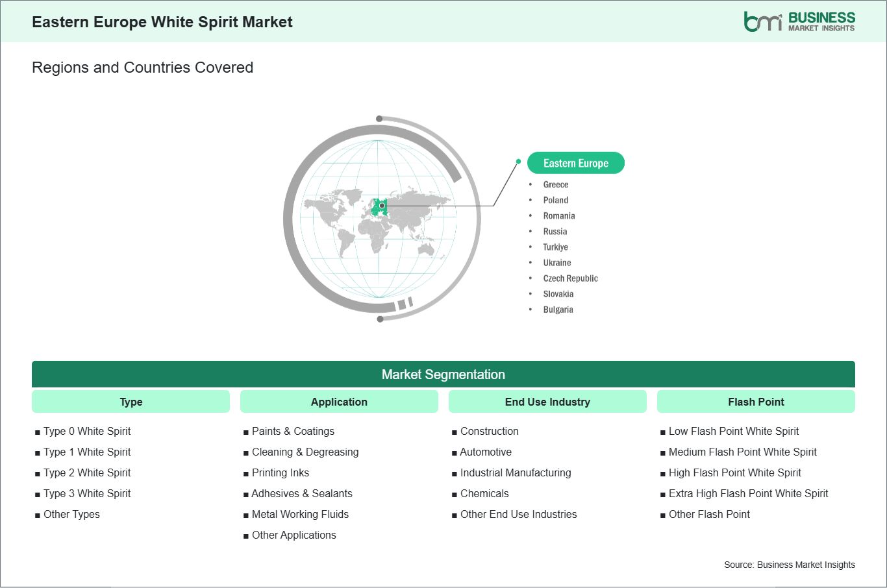Click 'Slovakia' in the country list
The image size is (887, 588).
[x=558, y=294]
